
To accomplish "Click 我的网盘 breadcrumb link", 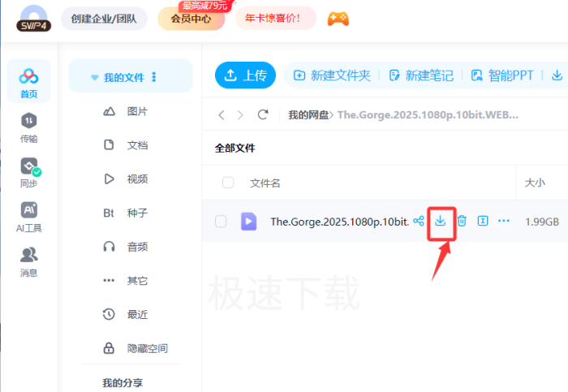I will click(x=308, y=115).
